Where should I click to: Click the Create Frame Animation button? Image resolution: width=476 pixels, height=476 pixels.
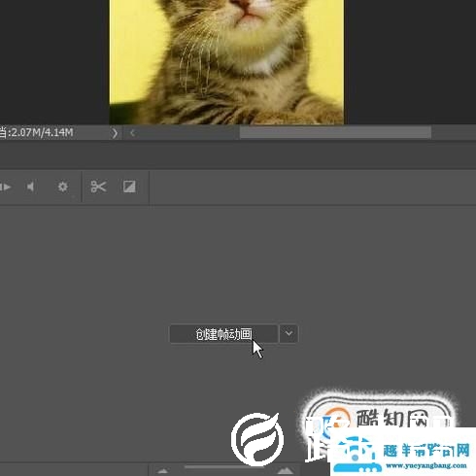coord(223,334)
